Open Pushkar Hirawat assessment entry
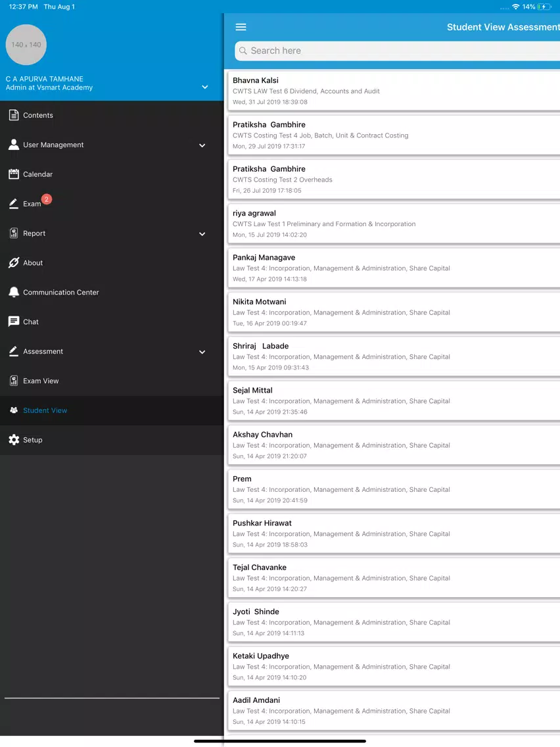This screenshot has height=747, width=560. (x=394, y=533)
